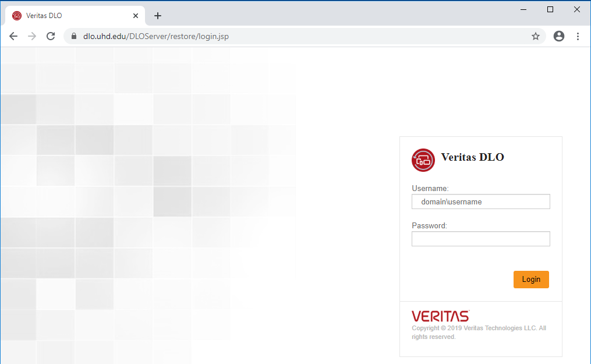Viewport: 591px width, 364px height.
Task: Reload the page with the refresh icon
Action: [51, 36]
